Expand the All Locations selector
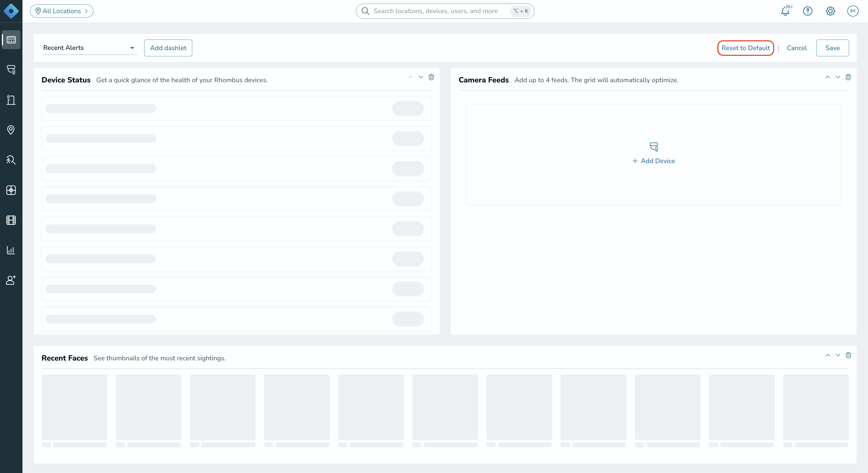The height and width of the screenshot is (473, 868). click(62, 11)
